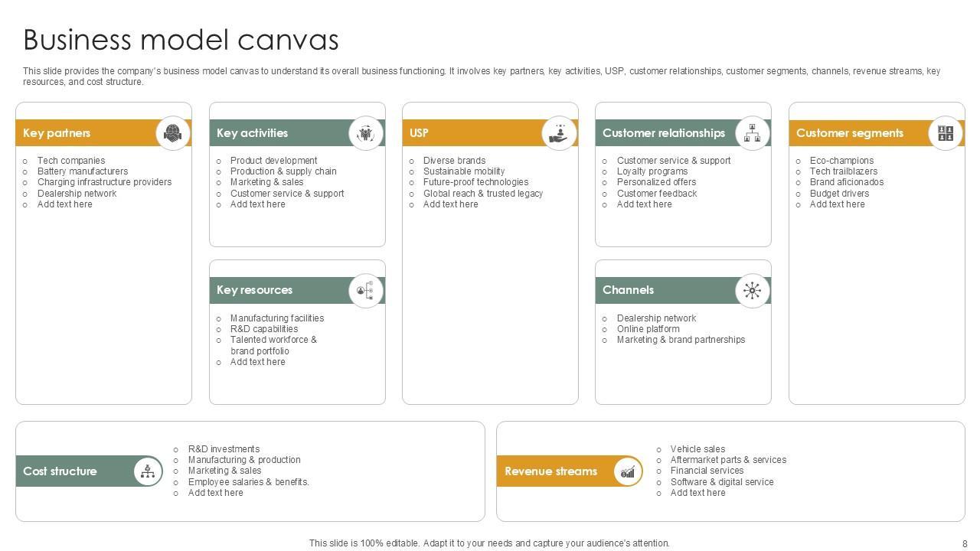
Task: Click 'Customer service & support' under Customer relationships
Action: [x=674, y=161]
